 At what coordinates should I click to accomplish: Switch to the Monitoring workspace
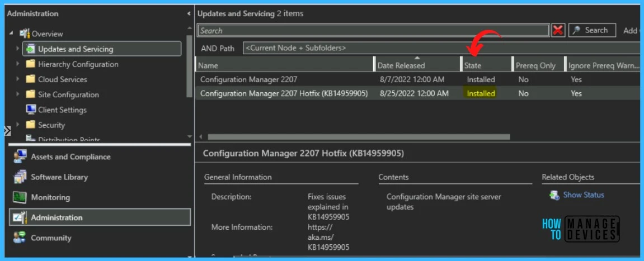click(x=100, y=197)
